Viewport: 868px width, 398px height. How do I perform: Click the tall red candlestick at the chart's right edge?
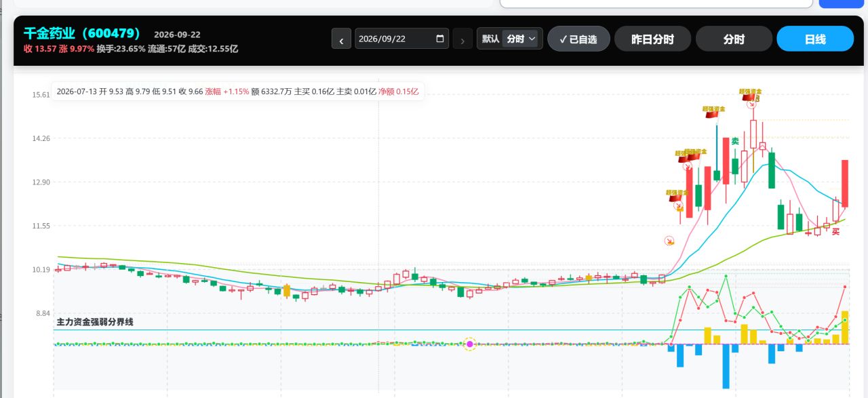[x=845, y=183]
